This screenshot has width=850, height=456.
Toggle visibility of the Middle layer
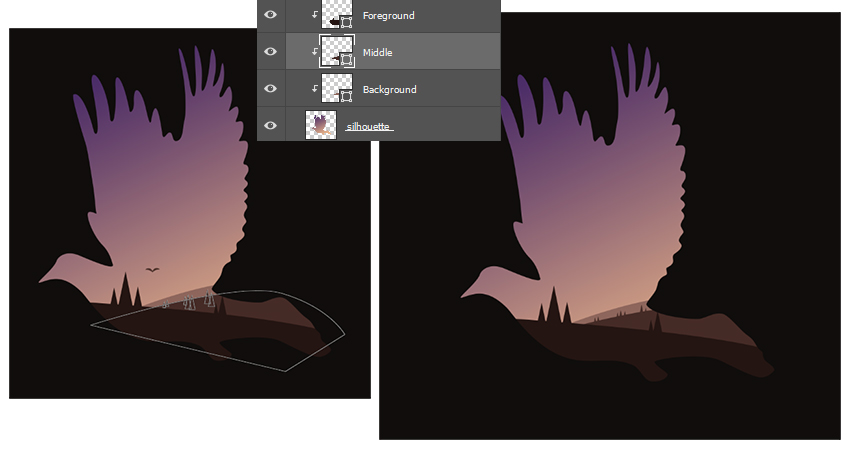[270, 51]
